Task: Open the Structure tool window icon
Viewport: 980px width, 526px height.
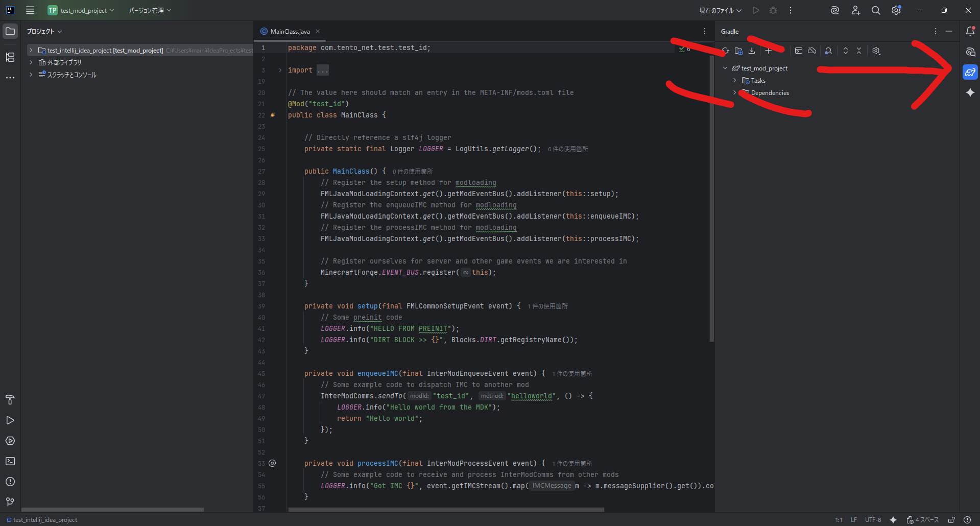Action: click(10, 57)
